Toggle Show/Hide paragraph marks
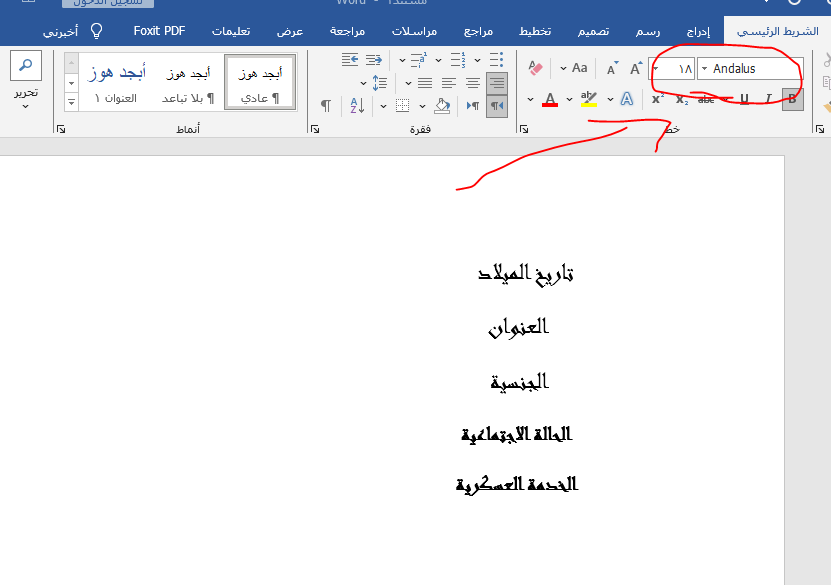 click(x=326, y=106)
